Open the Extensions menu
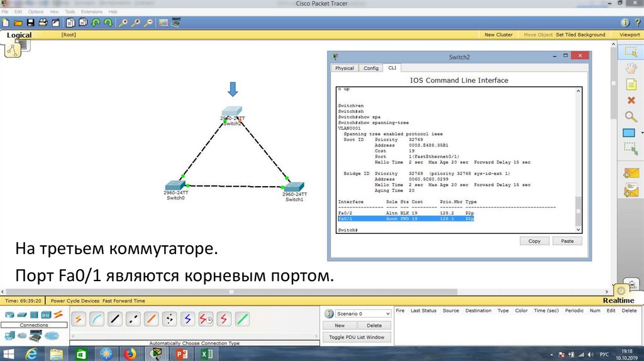This screenshot has height=361, width=644. [92, 11]
